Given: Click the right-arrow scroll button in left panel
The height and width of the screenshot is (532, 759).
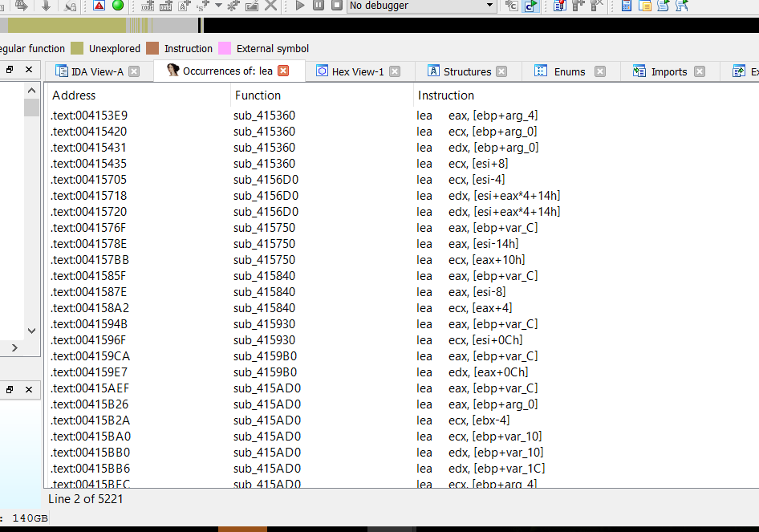Looking at the screenshot, I should [14, 347].
